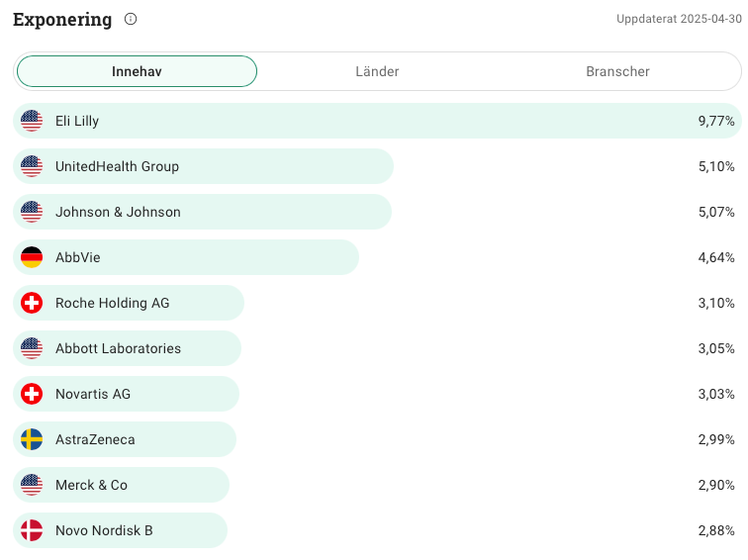
Task: Click the 3,10% value for Roche Holding
Action: (x=716, y=303)
